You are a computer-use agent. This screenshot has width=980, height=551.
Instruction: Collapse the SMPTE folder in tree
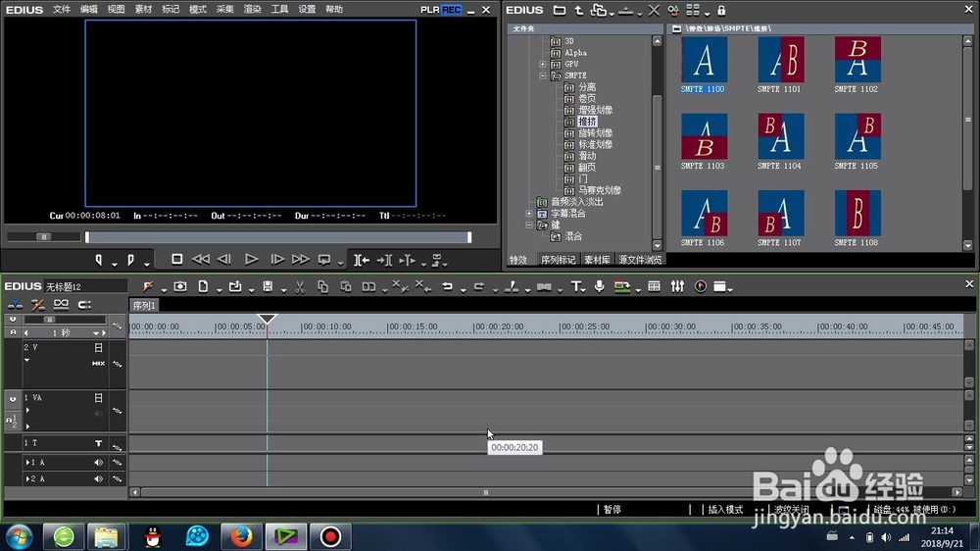[543, 75]
